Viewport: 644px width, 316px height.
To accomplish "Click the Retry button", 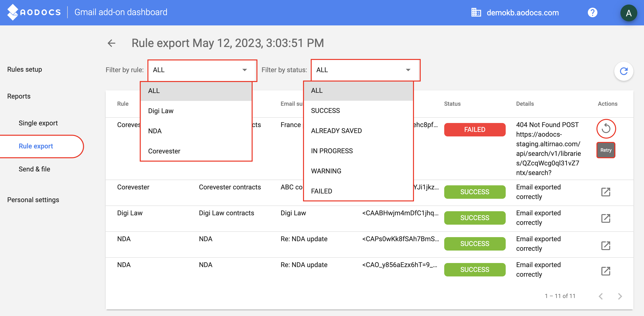I will click(606, 150).
